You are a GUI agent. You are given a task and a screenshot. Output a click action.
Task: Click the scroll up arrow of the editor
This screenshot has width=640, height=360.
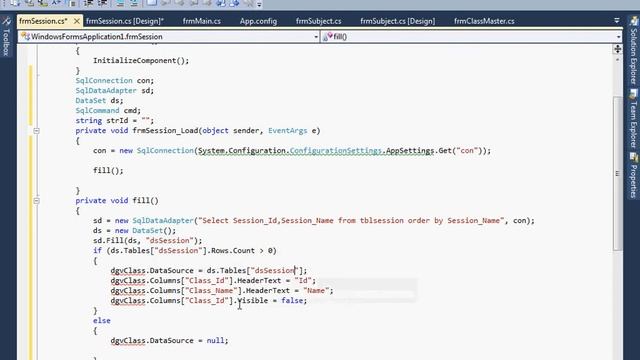pos(617,60)
